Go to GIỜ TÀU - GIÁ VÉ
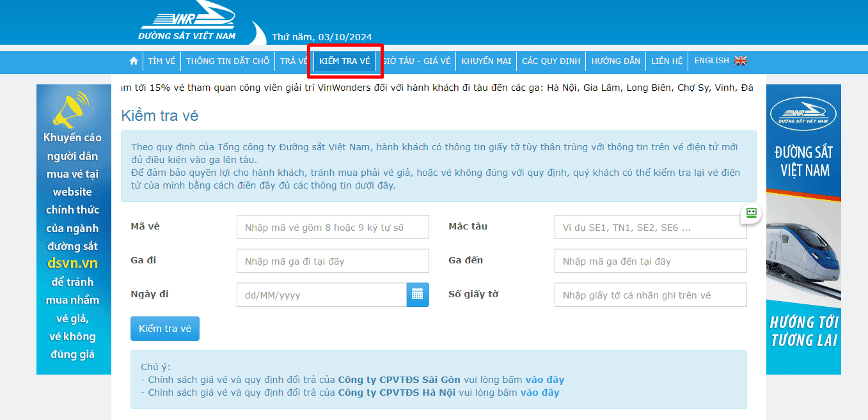The width and height of the screenshot is (868, 420). (x=416, y=61)
